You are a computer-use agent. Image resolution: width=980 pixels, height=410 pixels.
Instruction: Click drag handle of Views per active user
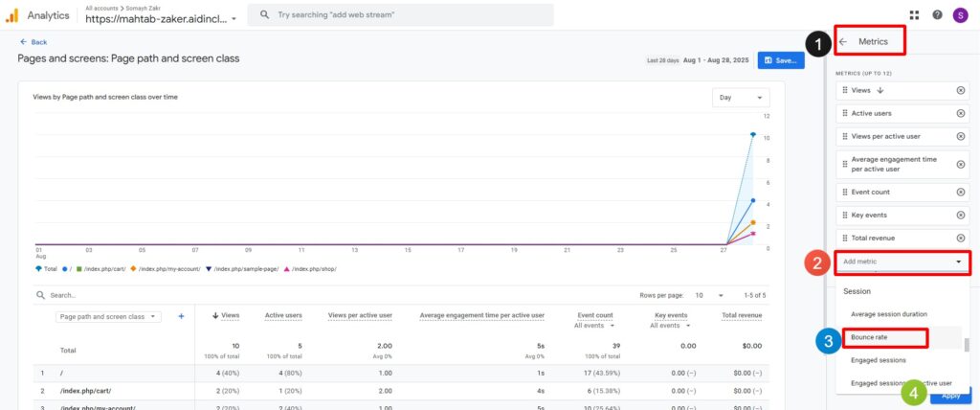point(845,136)
